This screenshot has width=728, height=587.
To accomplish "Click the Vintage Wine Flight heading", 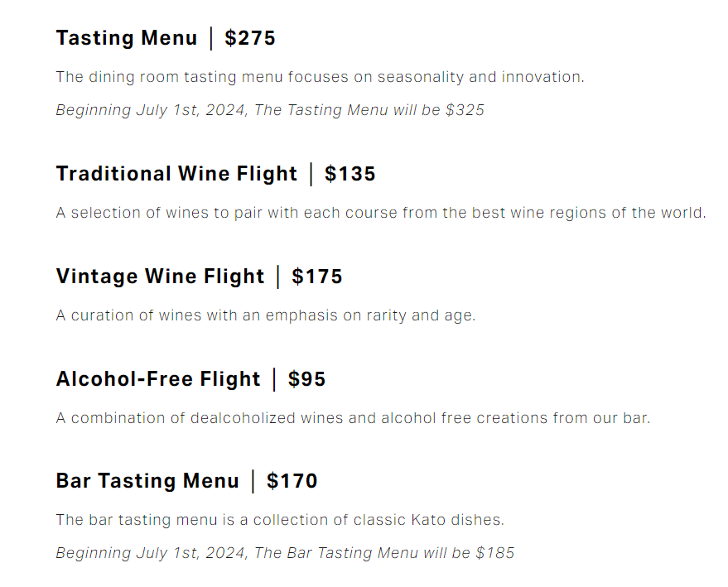I will tap(160, 277).
